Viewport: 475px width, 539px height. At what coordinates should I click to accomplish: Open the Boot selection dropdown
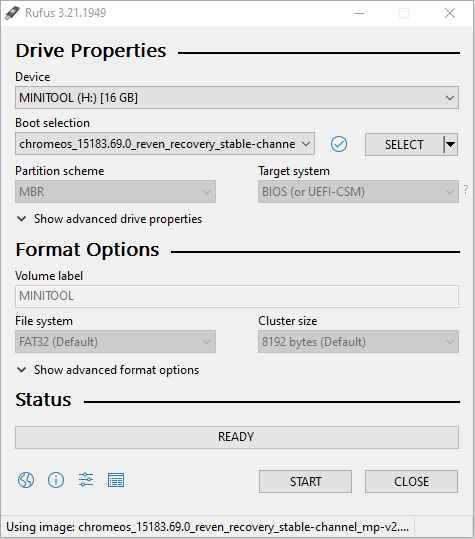coord(165,144)
